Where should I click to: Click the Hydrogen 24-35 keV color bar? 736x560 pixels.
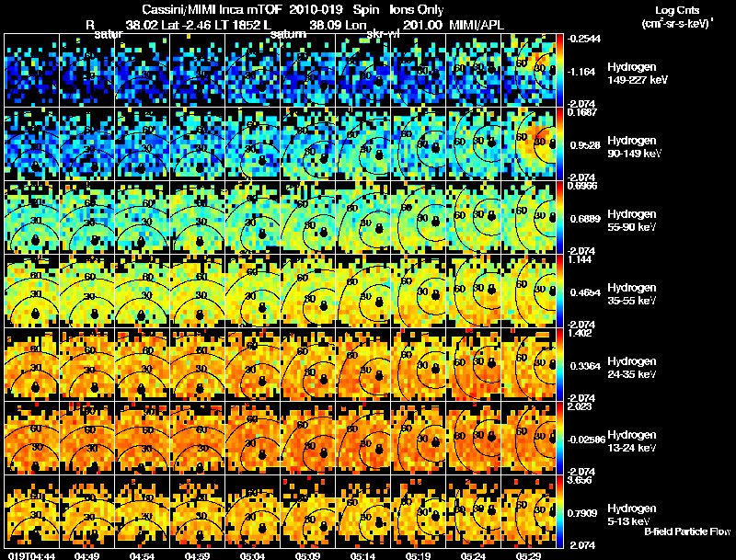click(560, 365)
